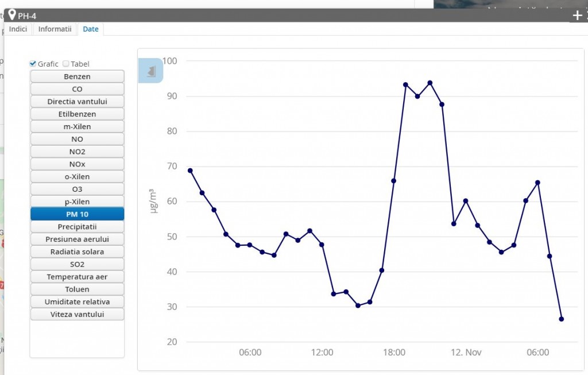Image resolution: width=588 pixels, height=375 pixels.
Task: Select the Date tab
Action: 91,29
